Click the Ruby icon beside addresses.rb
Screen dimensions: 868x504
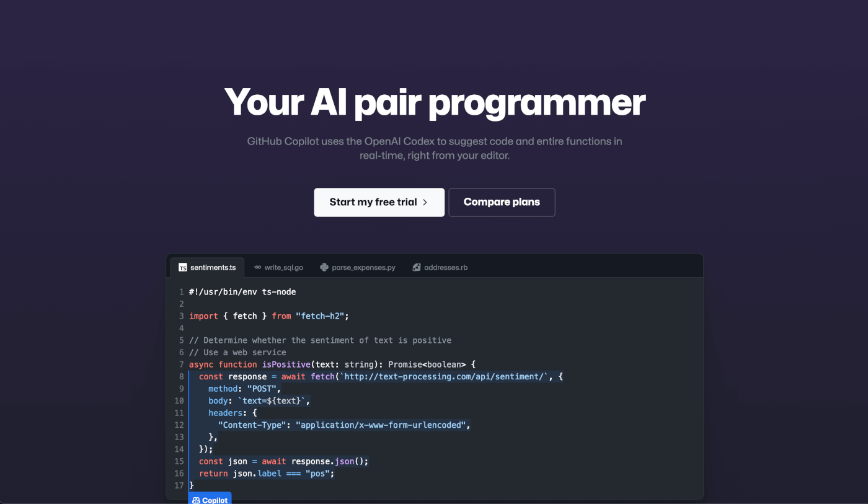(417, 268)
